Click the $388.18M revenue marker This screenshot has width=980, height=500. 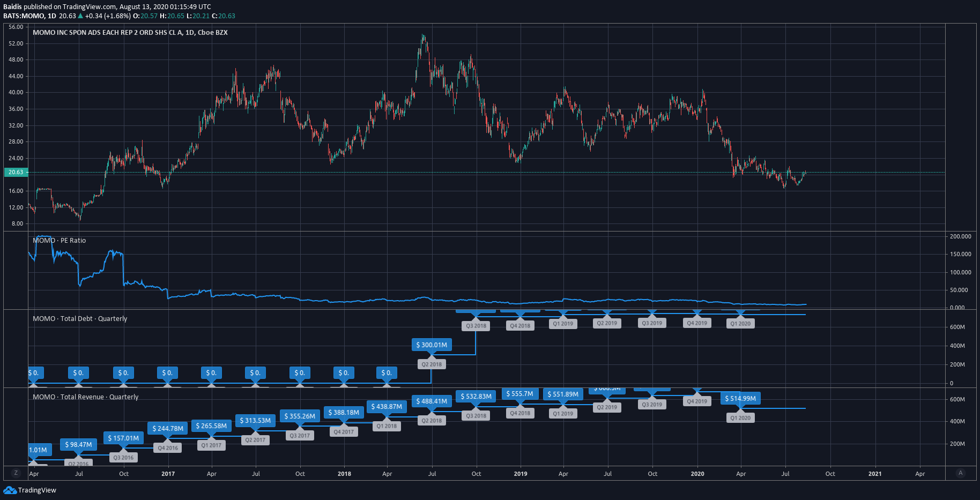click(x=344, y=412)
